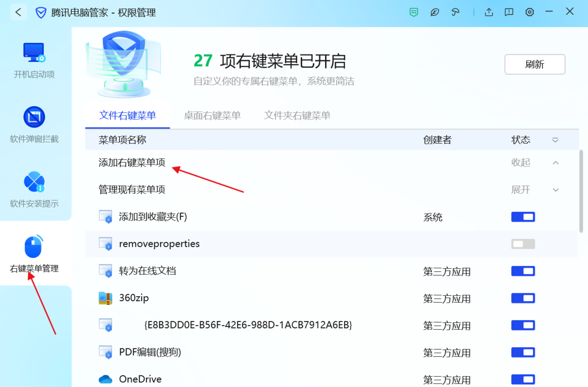Viewport: 588px width, 387px height.
Task: Switch to the 文件夹右键菜单 tab
Action: 297,116
